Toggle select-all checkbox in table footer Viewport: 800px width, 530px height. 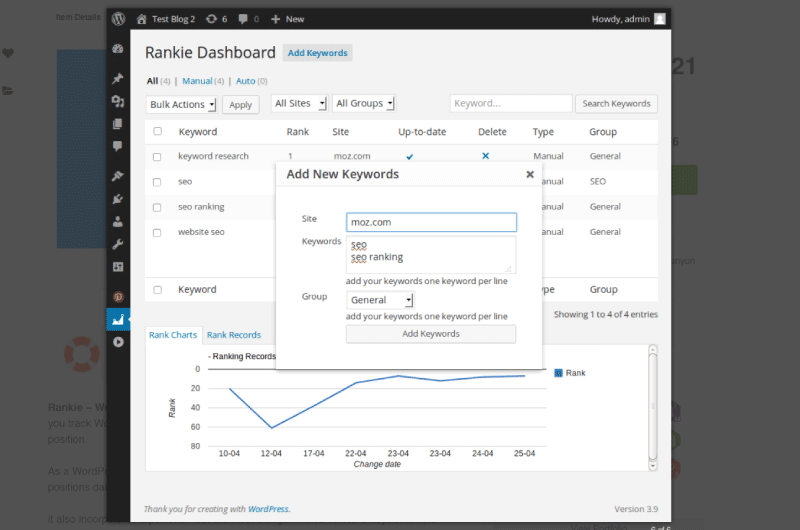point(158,290)
